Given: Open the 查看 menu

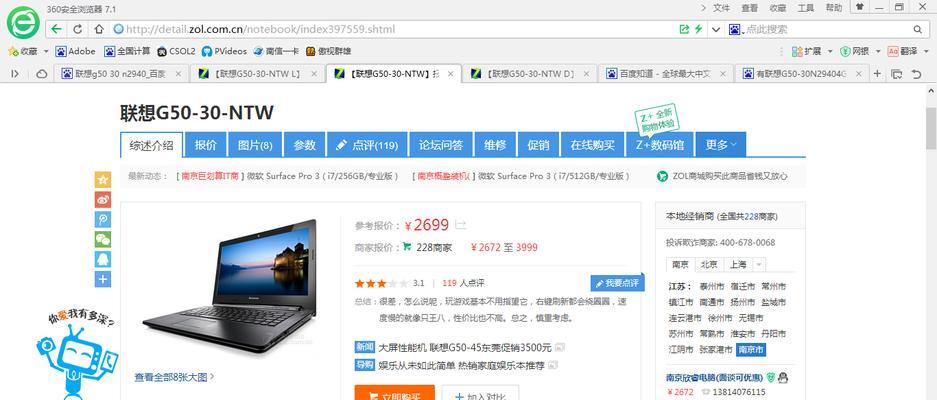Looking at the screenshot, I should [749, 8].
